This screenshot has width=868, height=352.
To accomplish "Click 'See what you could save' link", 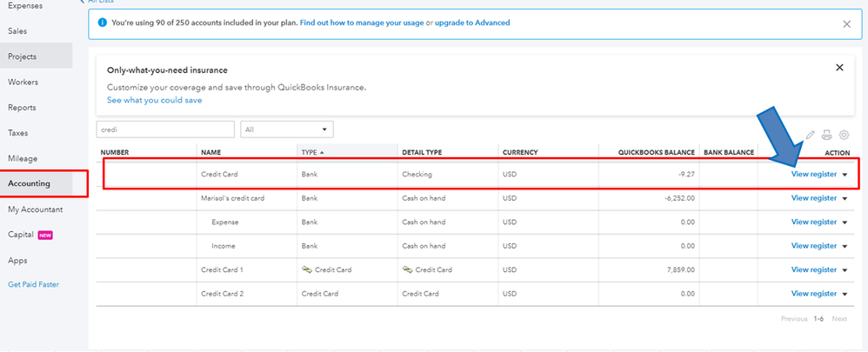I will pyautogui.click(x=155, y=100).
